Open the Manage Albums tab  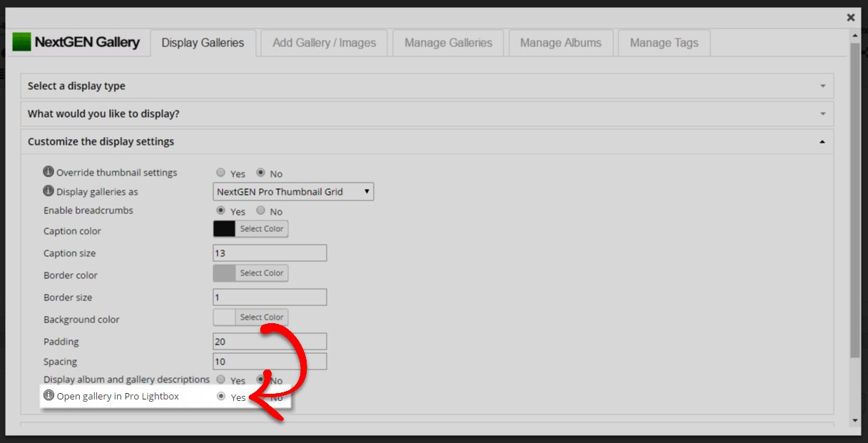(x=561, y=43)
